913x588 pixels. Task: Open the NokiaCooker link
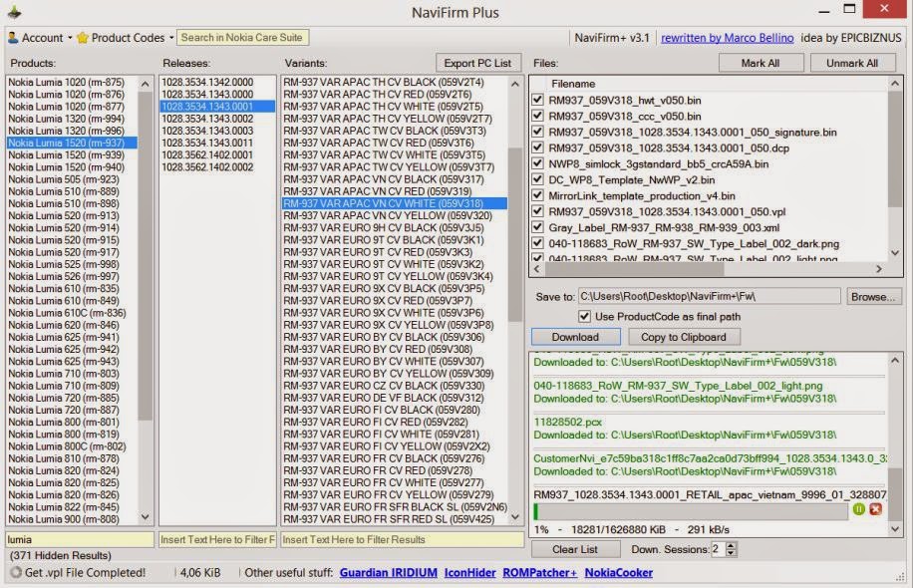click(618, 573)
